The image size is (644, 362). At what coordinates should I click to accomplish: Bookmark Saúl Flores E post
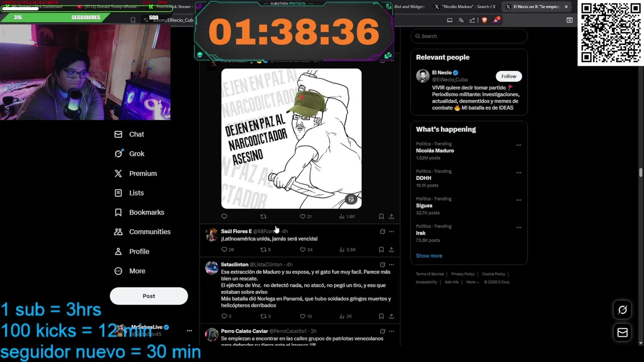381,249
